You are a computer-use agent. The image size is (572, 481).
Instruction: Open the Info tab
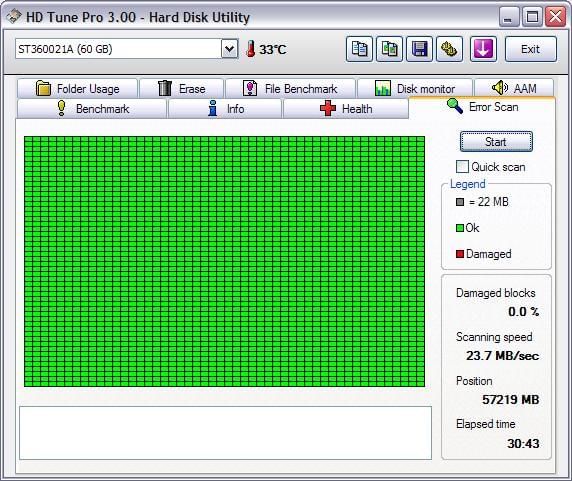click(225, 109)
